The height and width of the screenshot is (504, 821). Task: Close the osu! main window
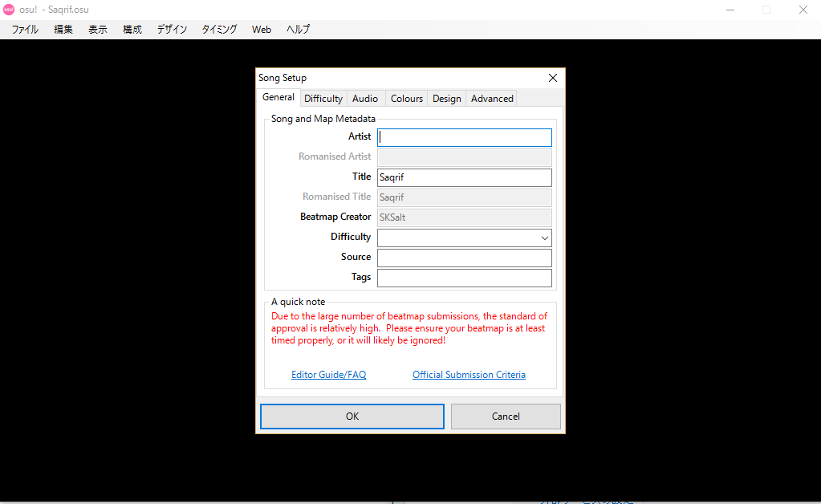tap(803, 10)
